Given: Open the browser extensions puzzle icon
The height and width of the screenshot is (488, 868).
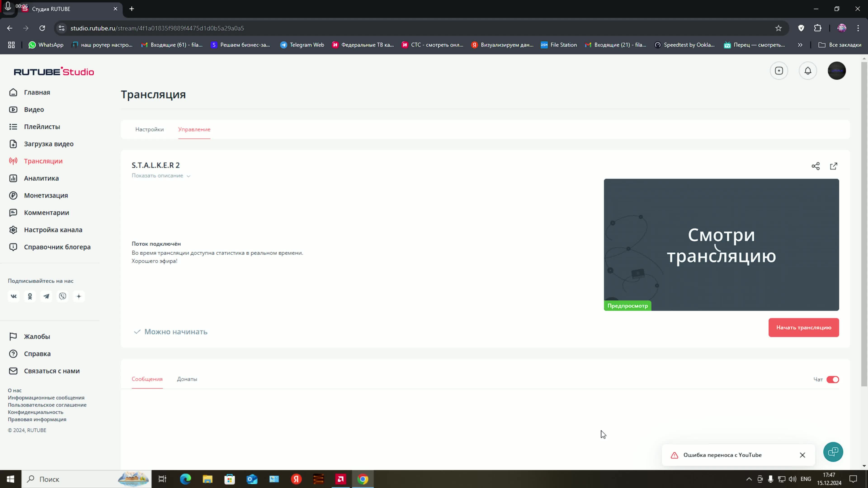Looking at the screenshot, I should click(x=818, y=28).
